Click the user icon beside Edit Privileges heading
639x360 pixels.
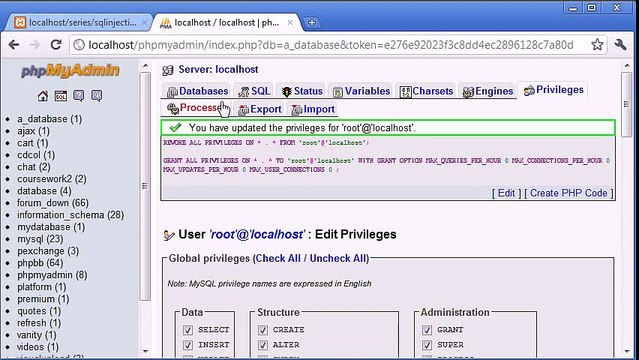[169, 235]
